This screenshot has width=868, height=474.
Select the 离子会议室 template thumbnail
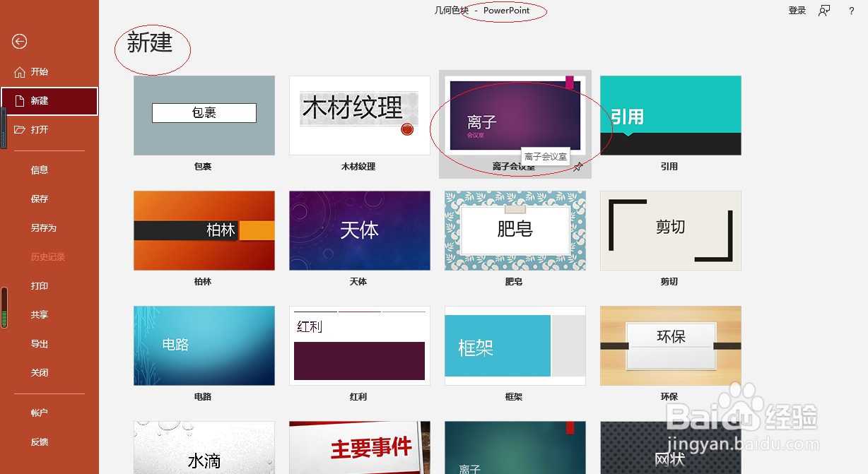[x=515, y=115]
